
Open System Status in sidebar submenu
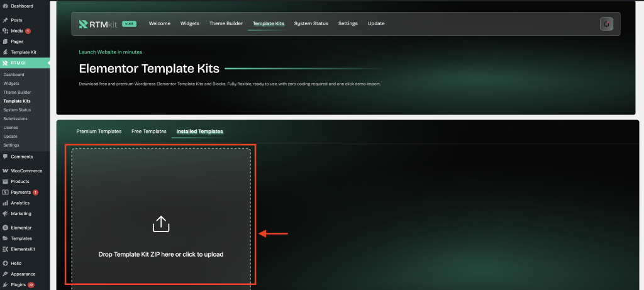(17, 110)
